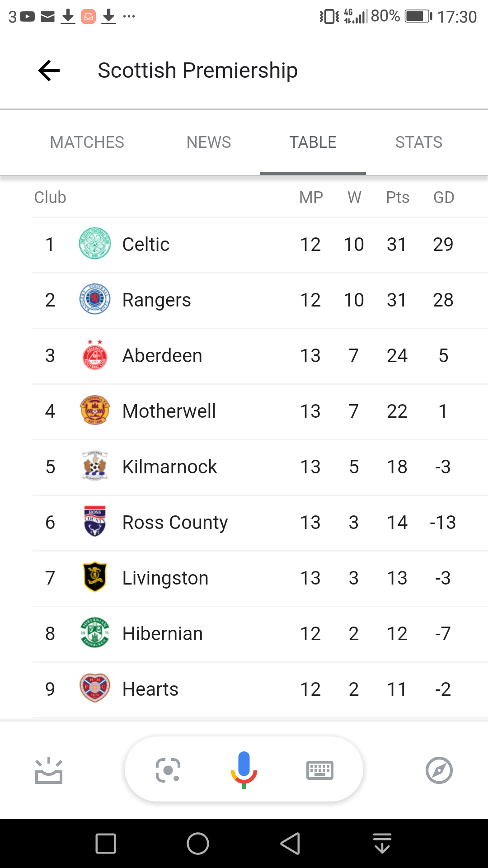The height and width of the screenshot is (868, 488).
Task: Switch to the STATS tab
Action: click(419, 142)
